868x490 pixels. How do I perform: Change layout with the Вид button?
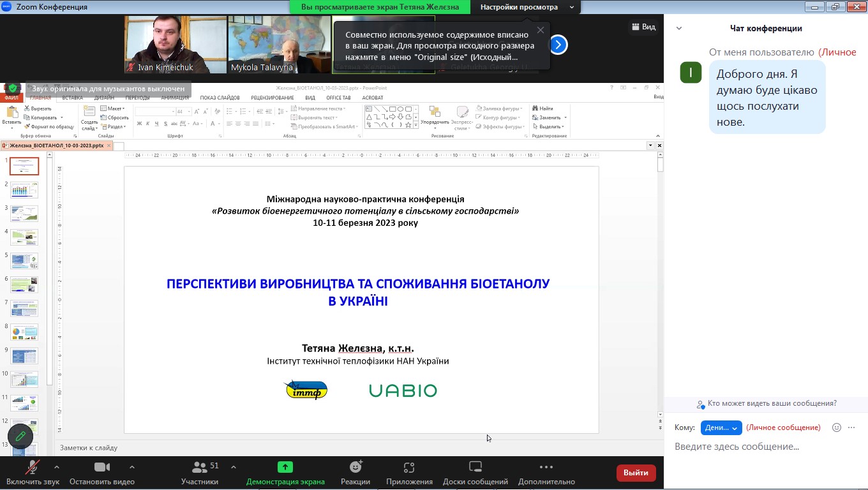(643, 27)
